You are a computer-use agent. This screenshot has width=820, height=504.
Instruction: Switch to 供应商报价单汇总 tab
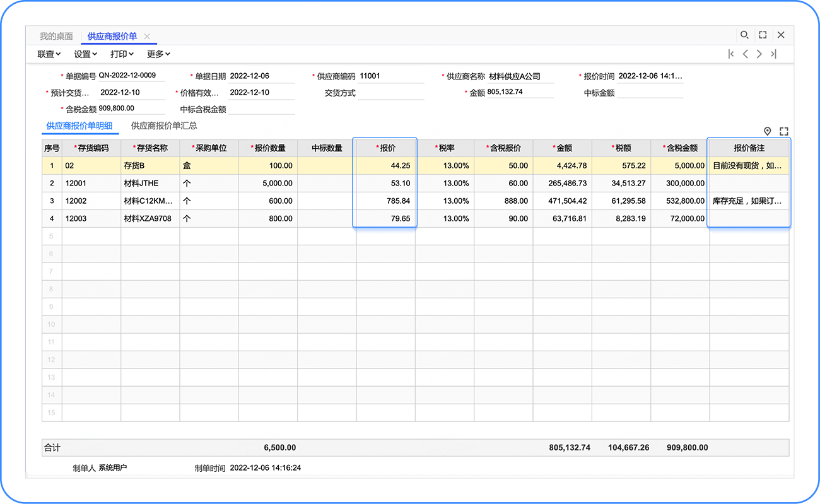[164, 126]
